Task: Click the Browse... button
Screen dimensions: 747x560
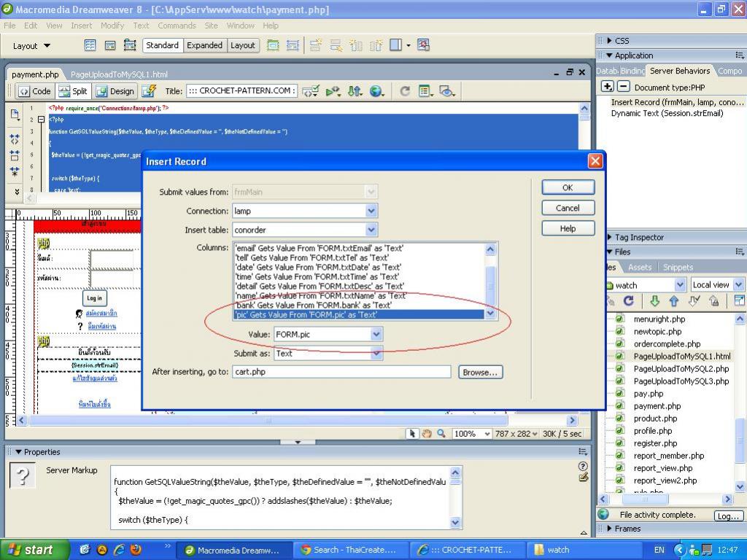Action: point(480,373)
